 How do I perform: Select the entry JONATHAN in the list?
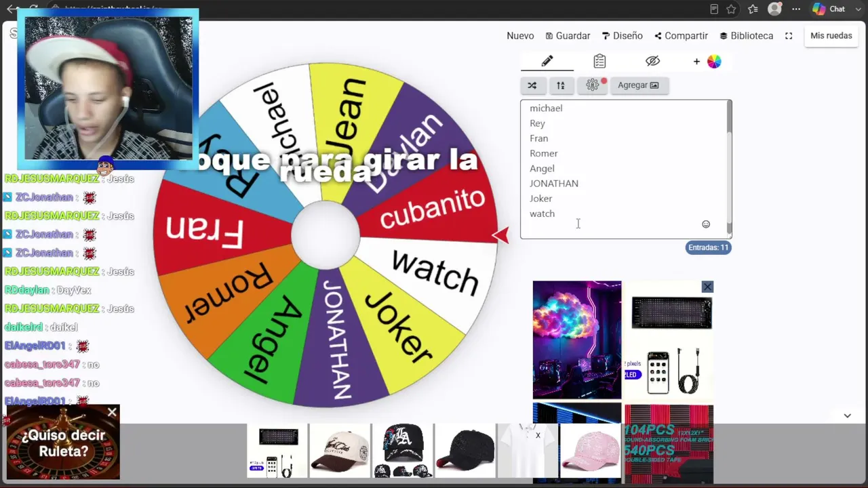click(554, 184)
